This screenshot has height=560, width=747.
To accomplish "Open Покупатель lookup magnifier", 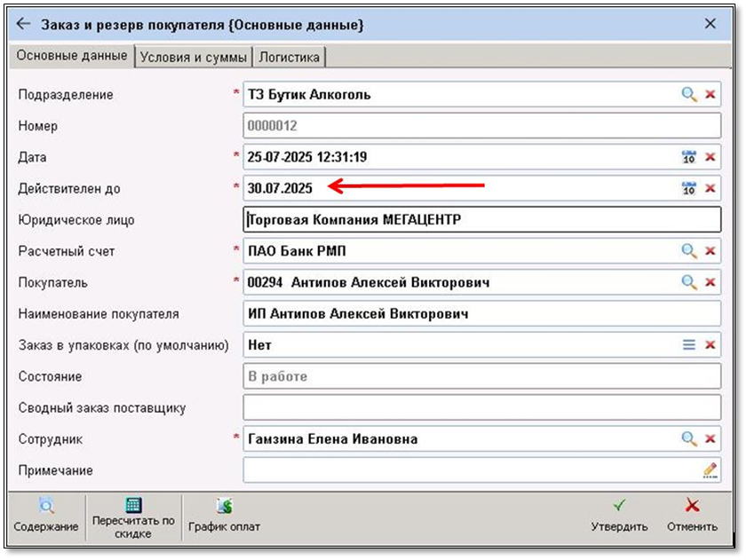I will [x=688, y=282].
